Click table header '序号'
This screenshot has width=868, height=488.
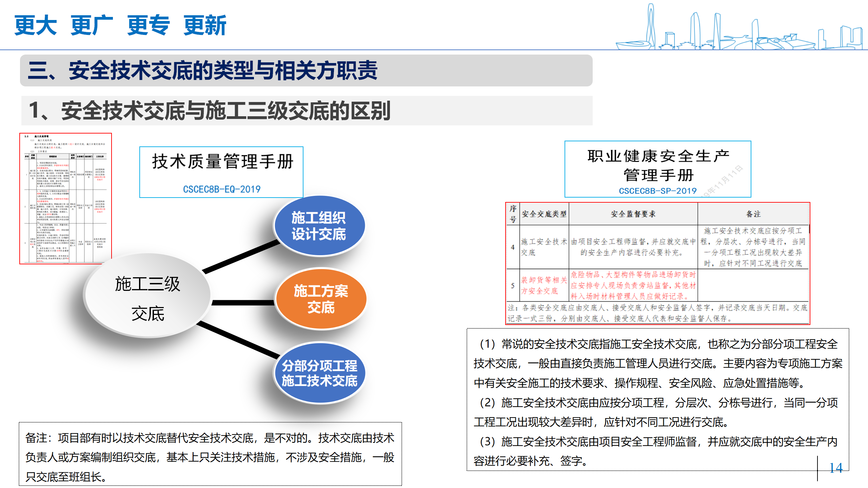click(513, 214)
